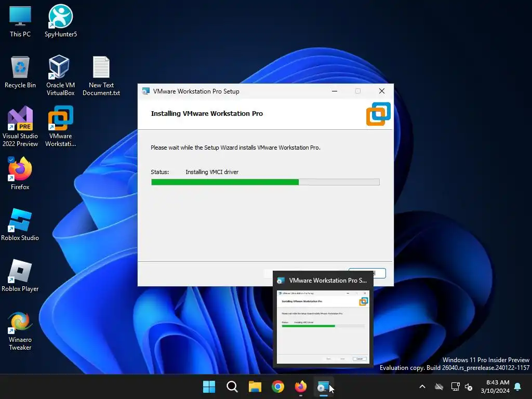532x399 pixels.
Task: Select Oracle VM VirtualBox desktop shortcut
Action: click(x=60, y=75)
